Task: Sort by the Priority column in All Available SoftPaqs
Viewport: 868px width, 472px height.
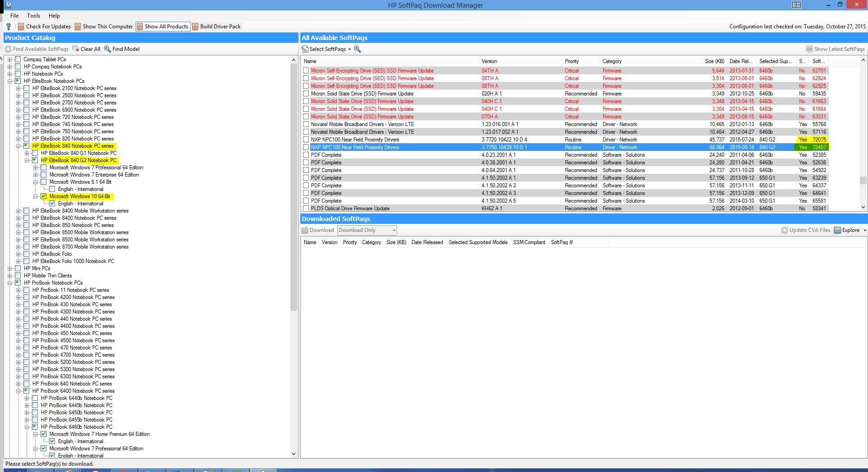Action: click(x=581, y=61)
